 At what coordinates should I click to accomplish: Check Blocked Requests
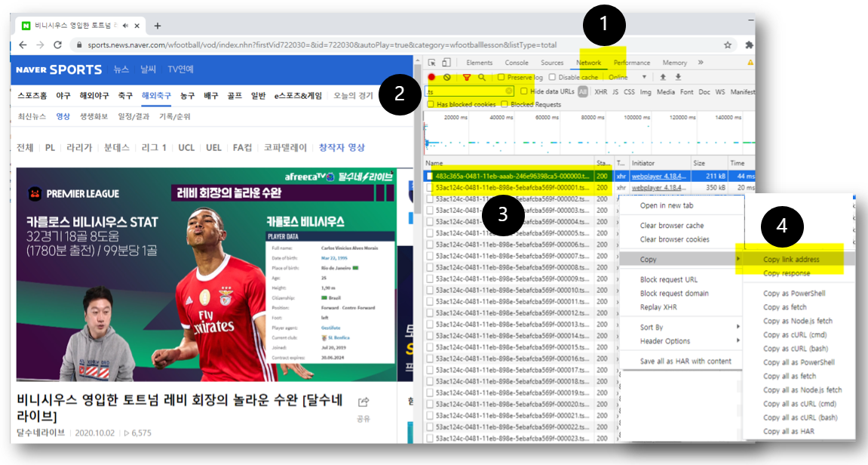click(x=505, y=104)
